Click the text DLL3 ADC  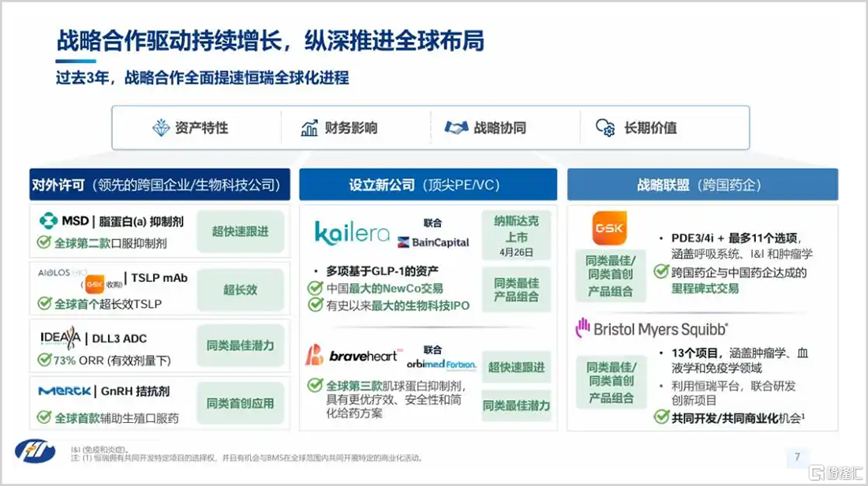(x=119, y=338)
